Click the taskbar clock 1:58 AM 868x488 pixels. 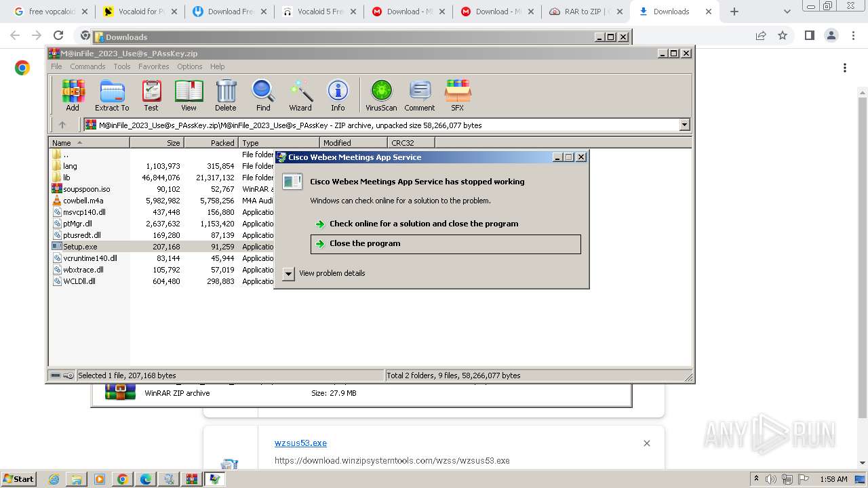point(833,479)
